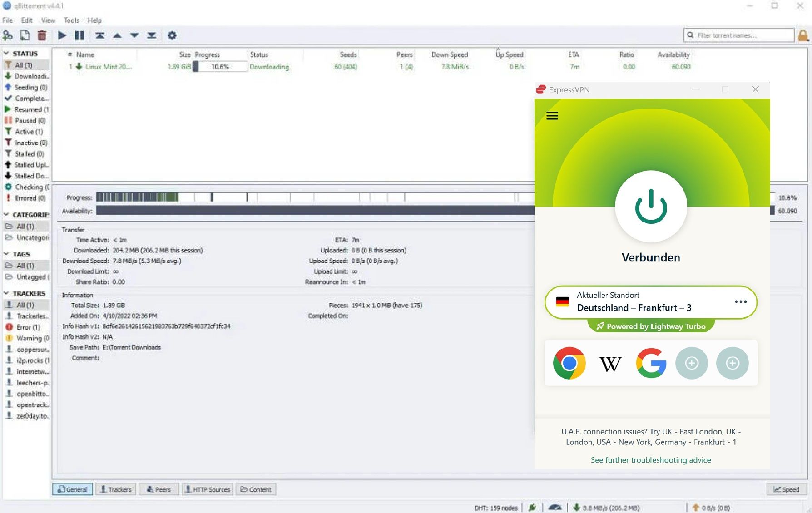Switch to the HTTP Sources tab

(208, 489)
